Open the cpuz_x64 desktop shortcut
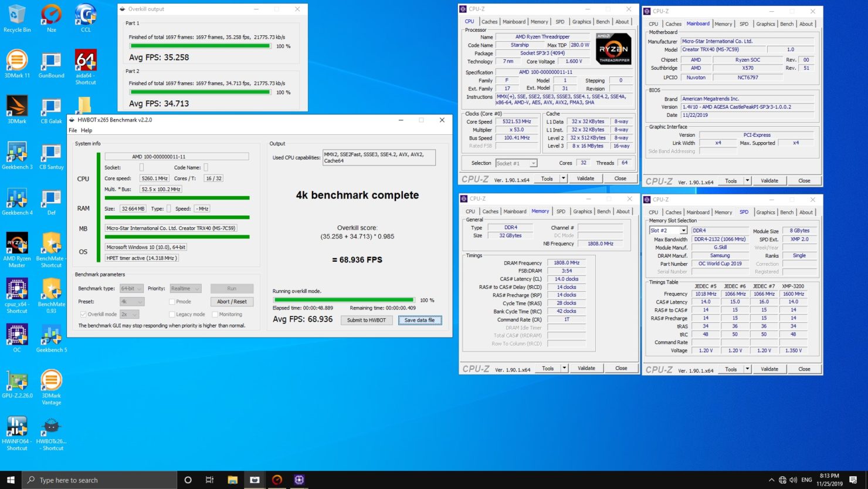Viewport: 868px width, 489px height. click(x=16, y=289)
